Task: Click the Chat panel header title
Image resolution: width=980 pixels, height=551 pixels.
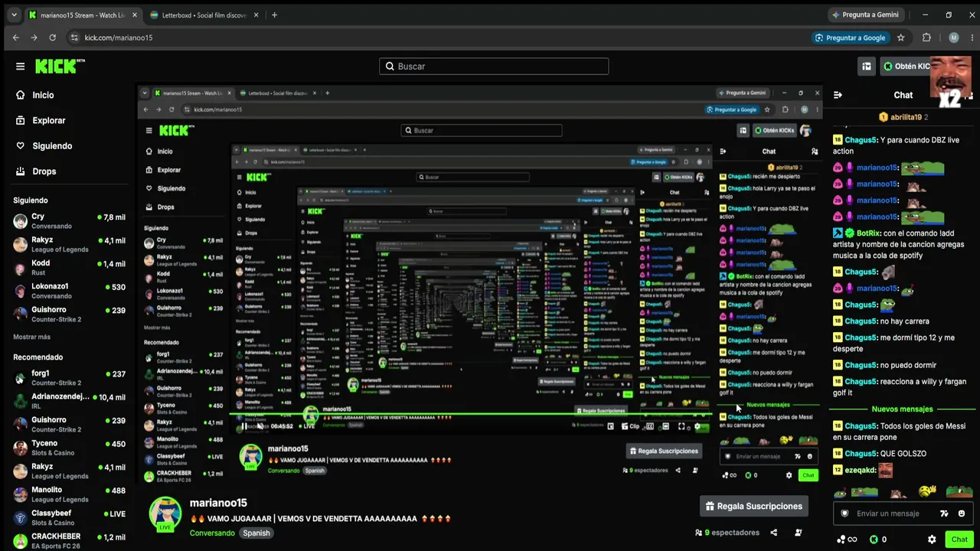Action: point(903,95)
